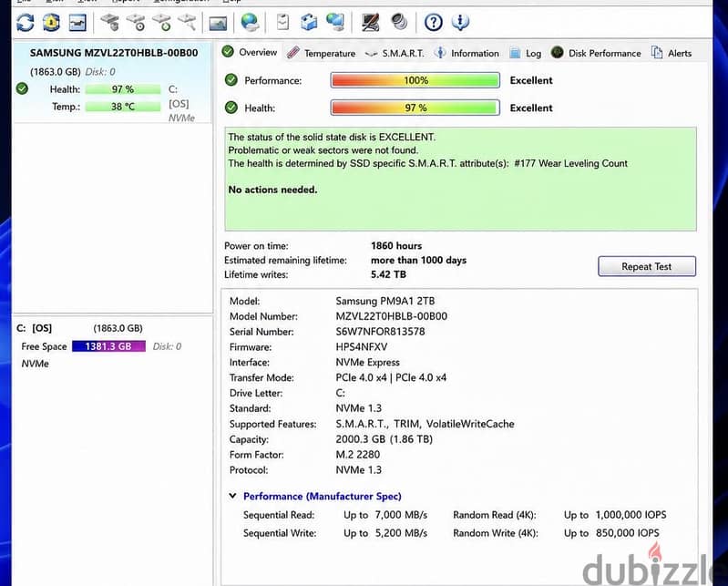Click the green globe toolbar icon
This screenshot has height=586, width=728.
(x=250, y=22)
